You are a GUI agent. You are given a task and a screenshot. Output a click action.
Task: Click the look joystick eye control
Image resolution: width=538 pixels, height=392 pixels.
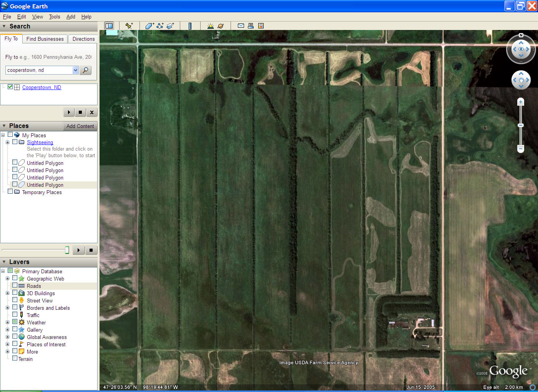(x=521, y=49)
